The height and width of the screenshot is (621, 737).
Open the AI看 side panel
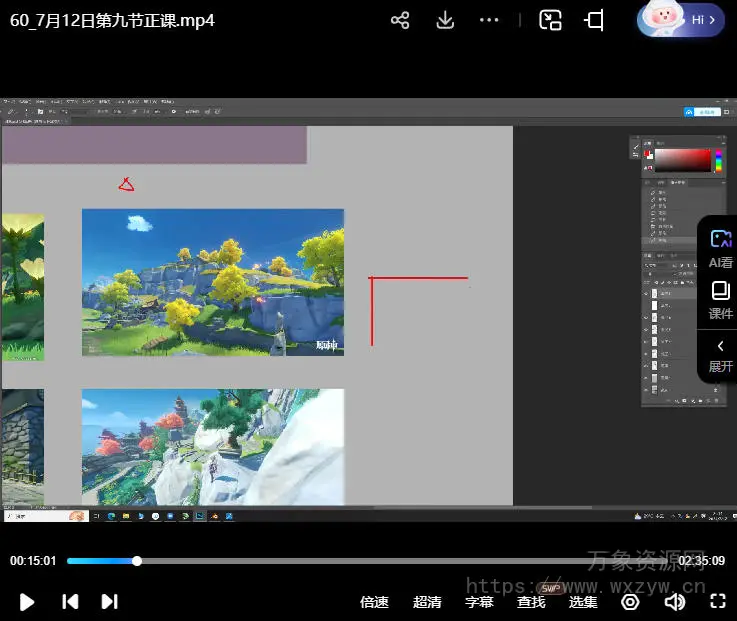click(720, 248)
